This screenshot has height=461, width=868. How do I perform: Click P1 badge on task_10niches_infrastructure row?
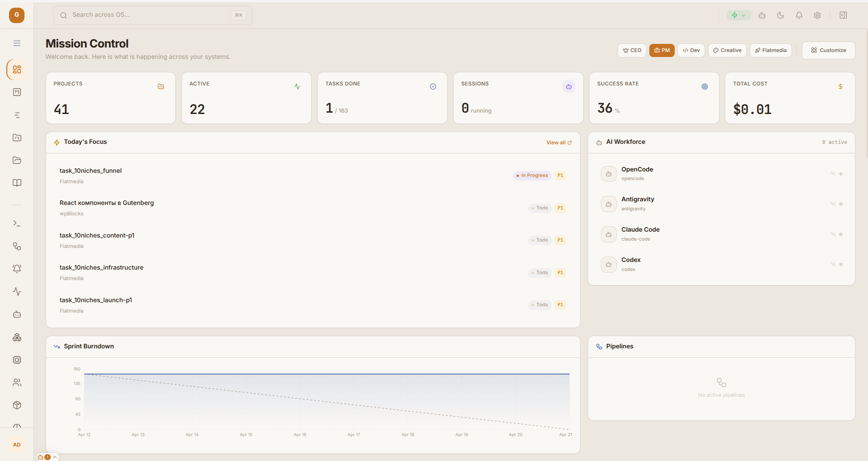[x=560, y=273]
